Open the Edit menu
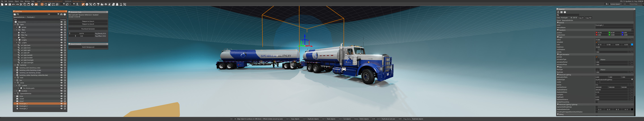Screen dimensions: 644x121 click(x=6, y=1)
